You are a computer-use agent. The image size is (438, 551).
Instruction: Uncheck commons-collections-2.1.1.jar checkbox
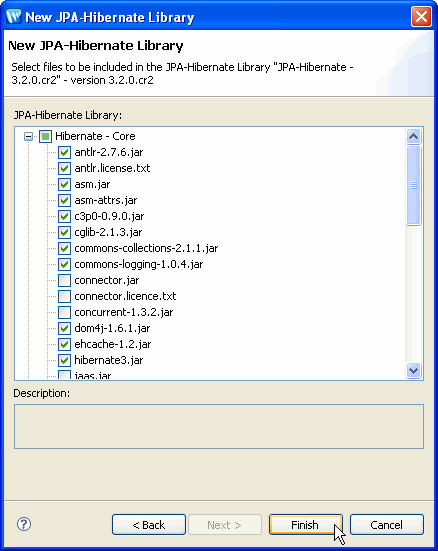[x=64, y=248]
